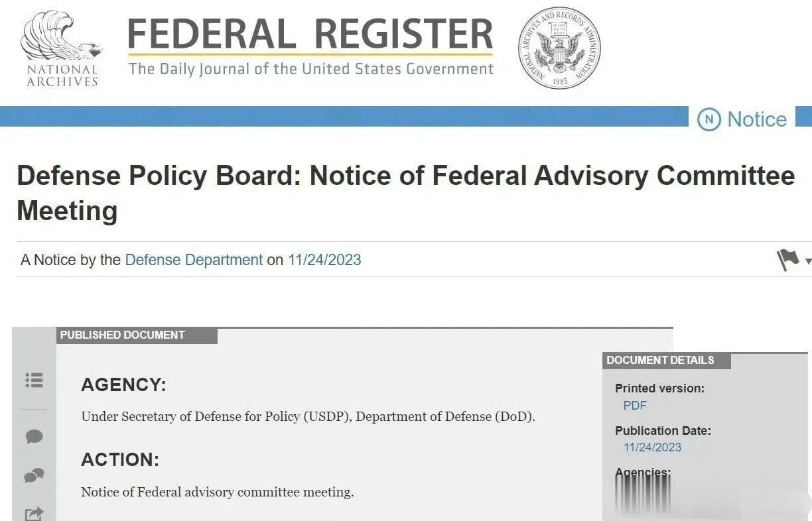Click the ACTION section heading
Image resolution: width=812 pixels, height=521 pixels.
click(120, 460)
